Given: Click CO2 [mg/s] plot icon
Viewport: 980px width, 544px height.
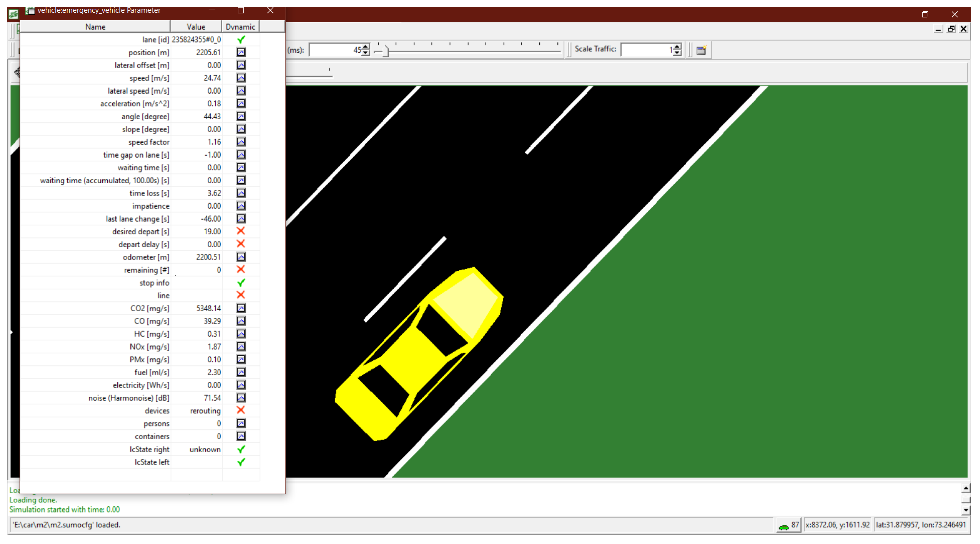Looking at the screenshot, I should pyautogui.click(x=241, y=308).
